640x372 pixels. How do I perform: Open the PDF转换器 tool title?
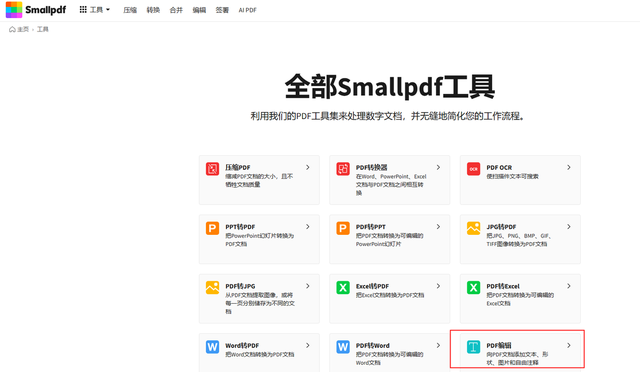tap(371, 167)
